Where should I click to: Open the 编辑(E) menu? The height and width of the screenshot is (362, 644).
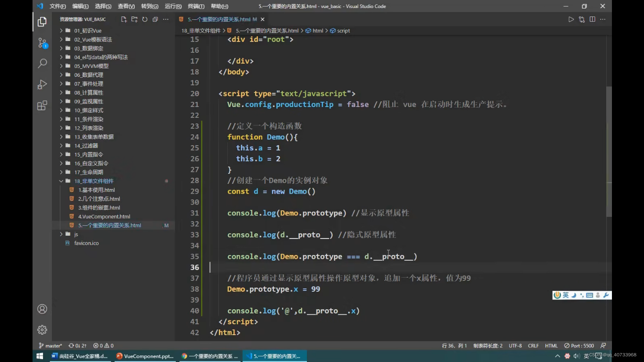click(x=80, y=6)
